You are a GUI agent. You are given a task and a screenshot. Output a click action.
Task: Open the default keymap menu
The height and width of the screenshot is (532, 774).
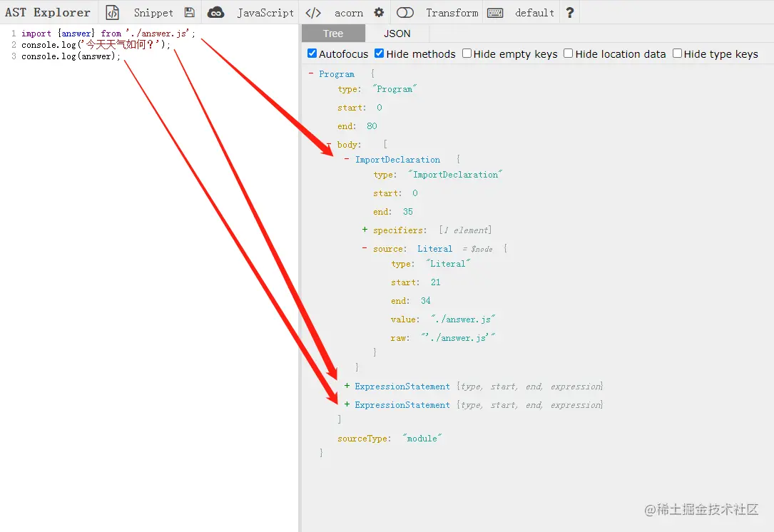click(x=534, y=13)
